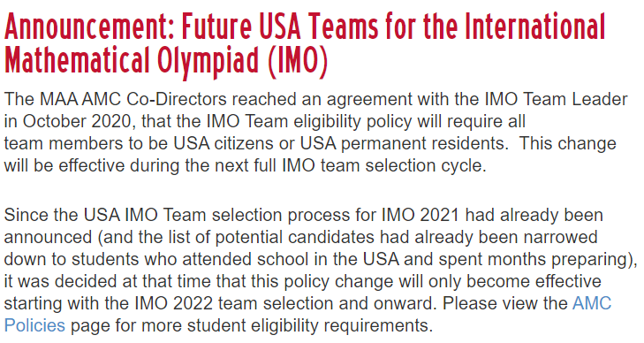The height and width of the screenshot is (343, 644).
Task: Click 'October 2020' in first paragraph
Action: pos(77,122)
